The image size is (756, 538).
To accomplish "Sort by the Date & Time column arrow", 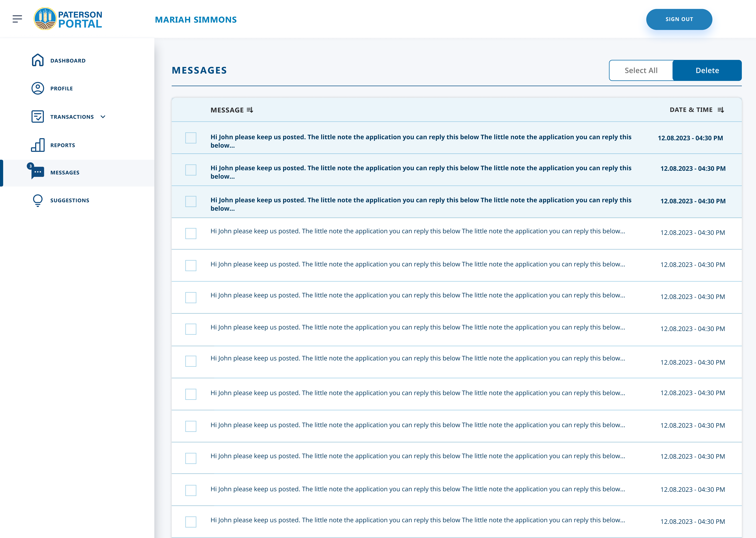I will pos(721,110).
